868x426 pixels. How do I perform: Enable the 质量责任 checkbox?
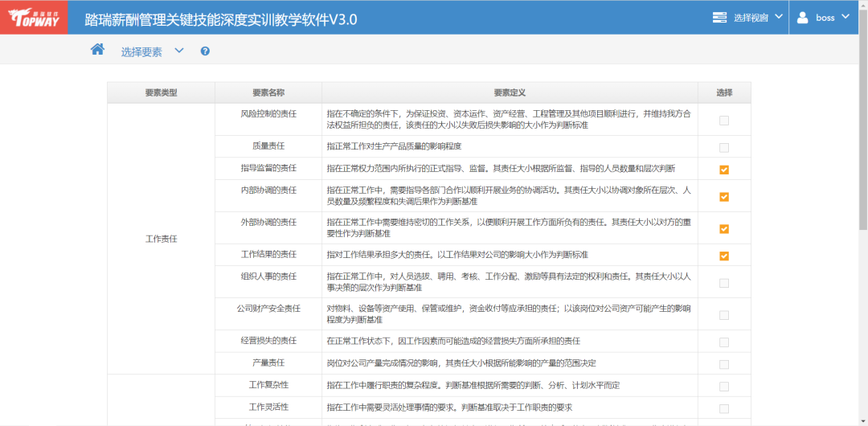[724, 148]
